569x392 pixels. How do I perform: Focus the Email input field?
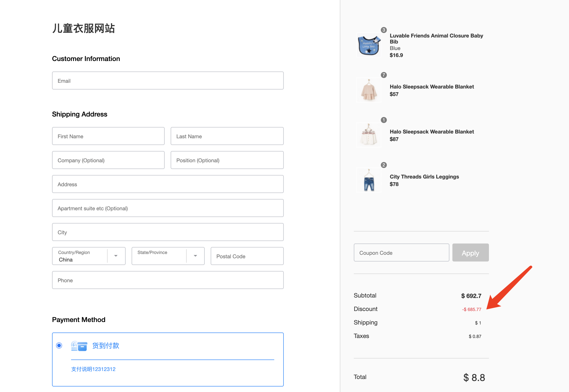point(168,81)
